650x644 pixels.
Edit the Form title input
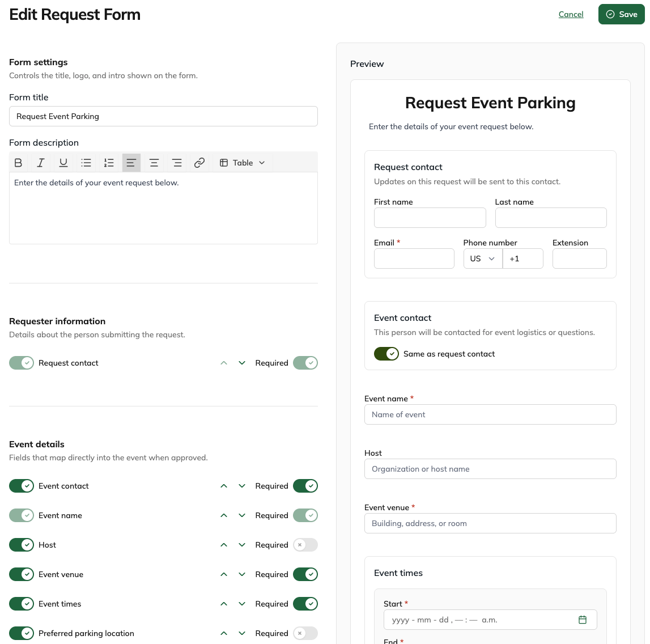click(163, 116)
